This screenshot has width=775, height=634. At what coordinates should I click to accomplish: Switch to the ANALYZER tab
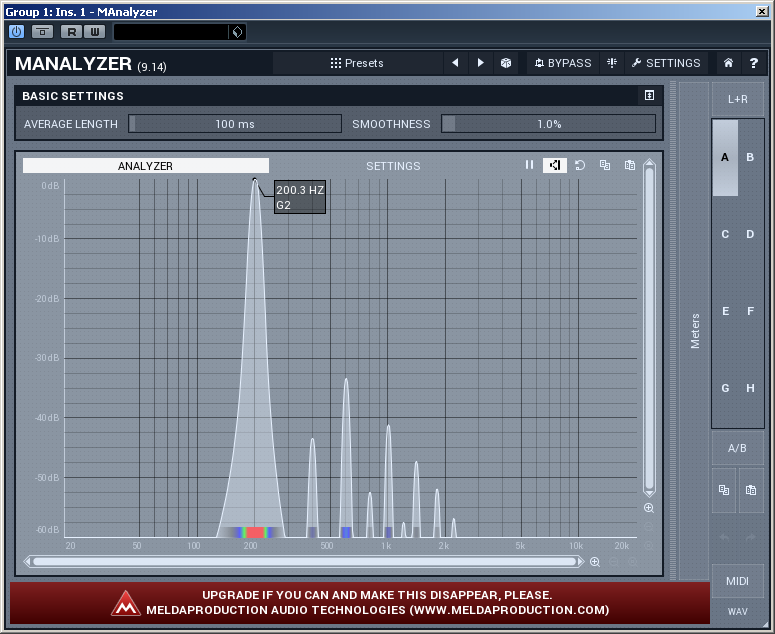(146, 166)
